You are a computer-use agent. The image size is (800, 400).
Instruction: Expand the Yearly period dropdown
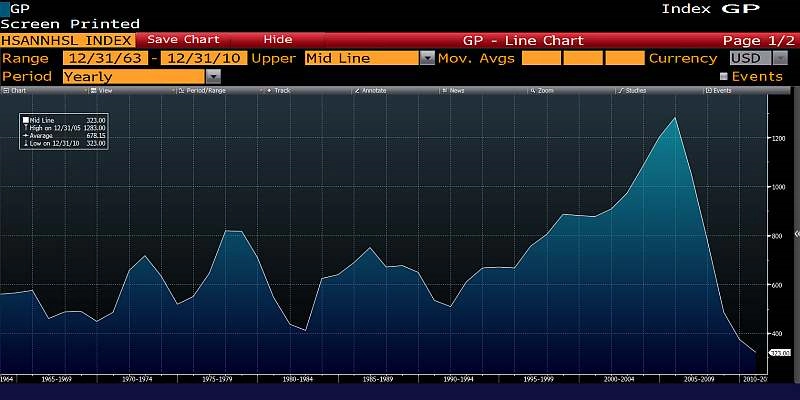(x=212, y=76)
